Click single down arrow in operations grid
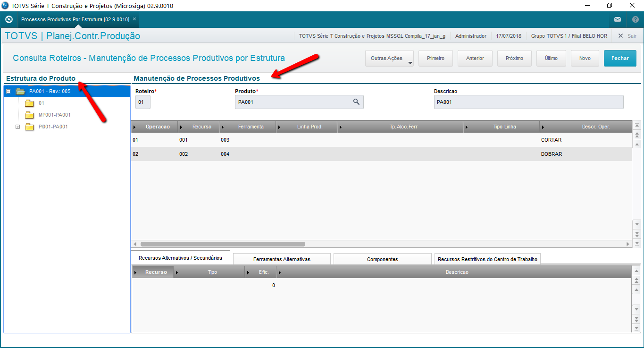644x348 pixels. pos(637,224)
